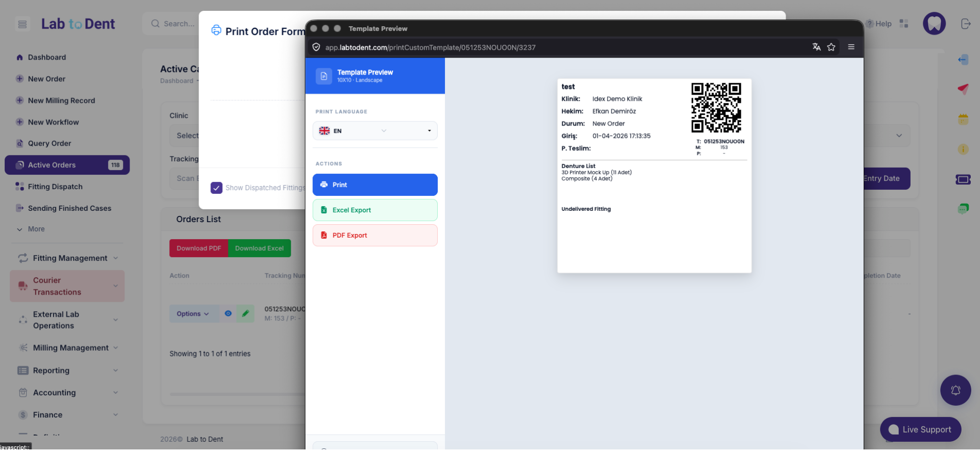
Task: Click Download Excel button
Action: tap(259, 248)
